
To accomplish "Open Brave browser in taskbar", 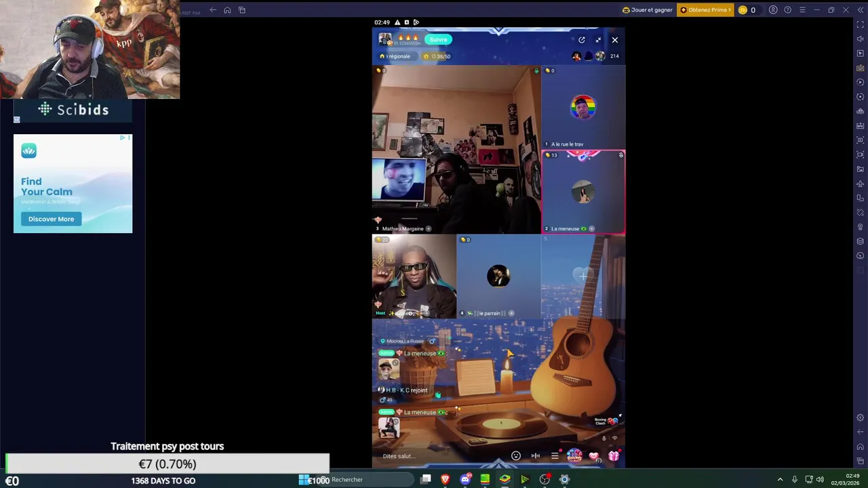I will pyautogui.click(x=446, y=480).
